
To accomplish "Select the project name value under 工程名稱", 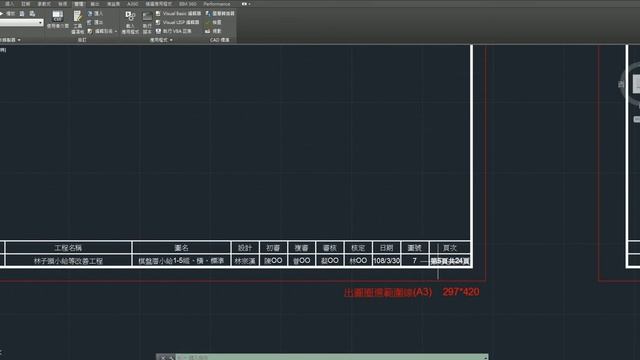I will click(x=68, y=261).
